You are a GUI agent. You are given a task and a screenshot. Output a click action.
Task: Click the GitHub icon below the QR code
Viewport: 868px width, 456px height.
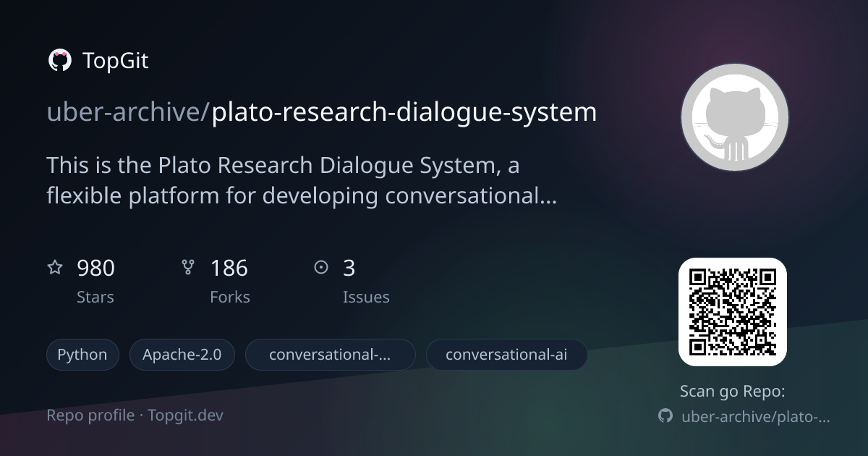[665, 416]
